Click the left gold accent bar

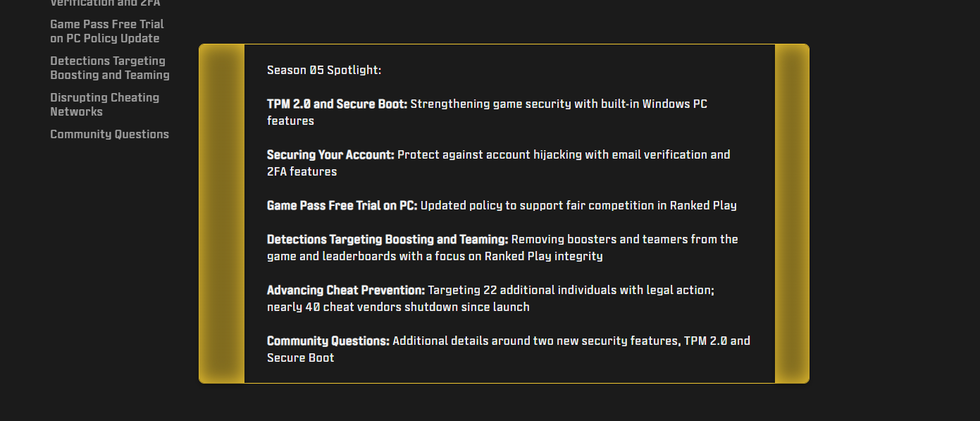[221, 212]
